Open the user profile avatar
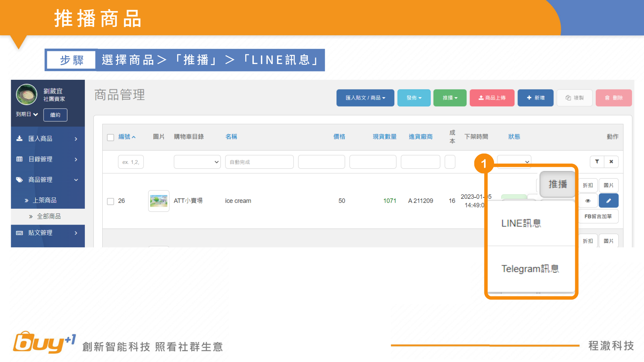Screen dimensions: 644x362 tap(26, 95)
